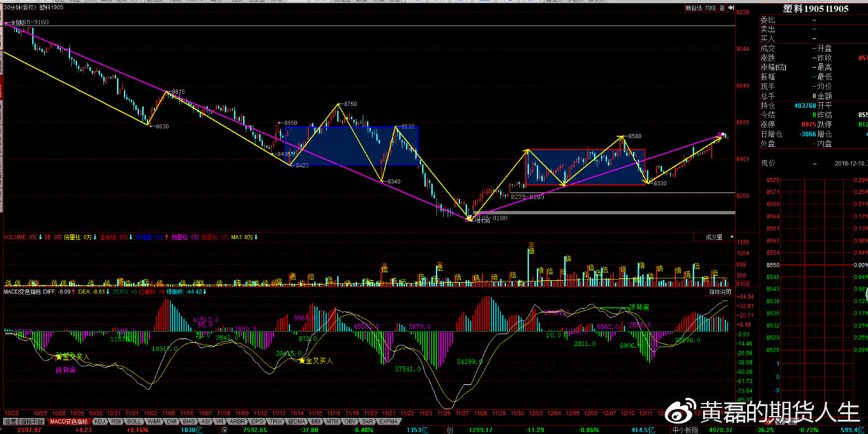This screenshot has height=434, width=868.
Task: Click the 8630 swing-low label
Action: [162, 126]
